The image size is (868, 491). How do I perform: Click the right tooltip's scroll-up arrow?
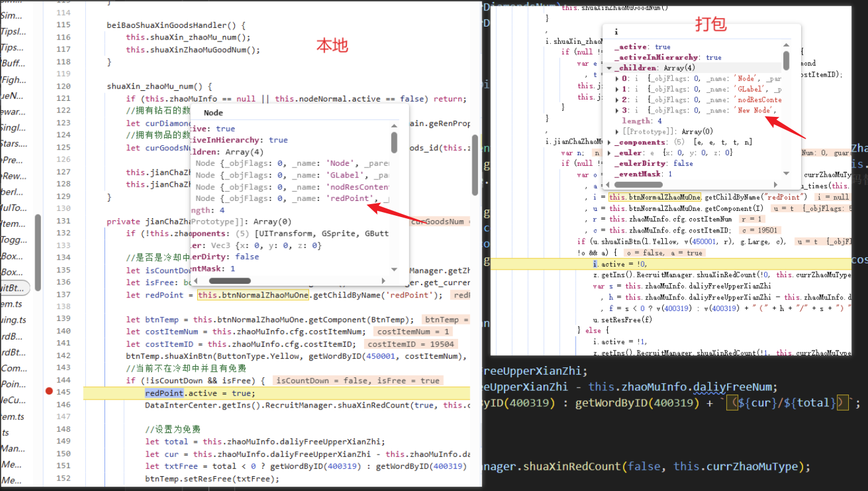pos(786,45)
